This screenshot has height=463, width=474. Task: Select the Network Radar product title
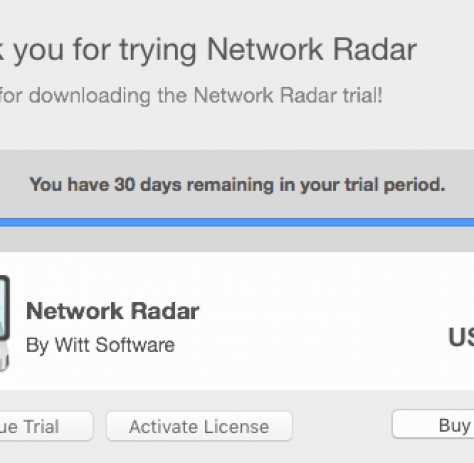click(113, 311)
